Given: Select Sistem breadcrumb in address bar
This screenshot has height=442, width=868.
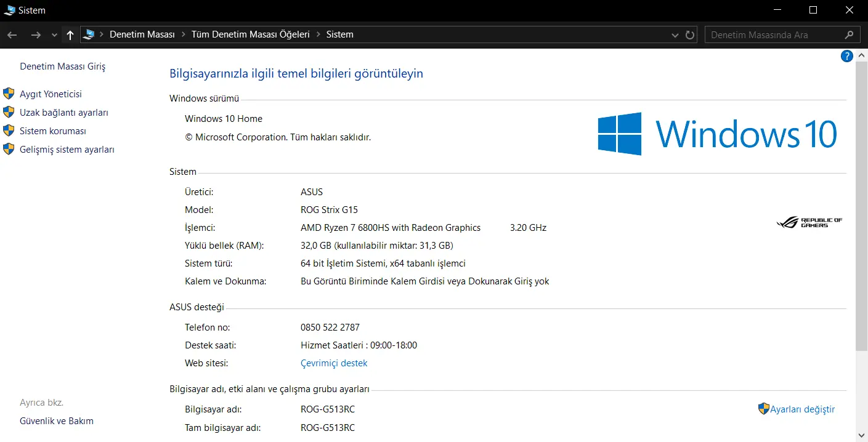Looking at the screenshot, I should [340, 34].
